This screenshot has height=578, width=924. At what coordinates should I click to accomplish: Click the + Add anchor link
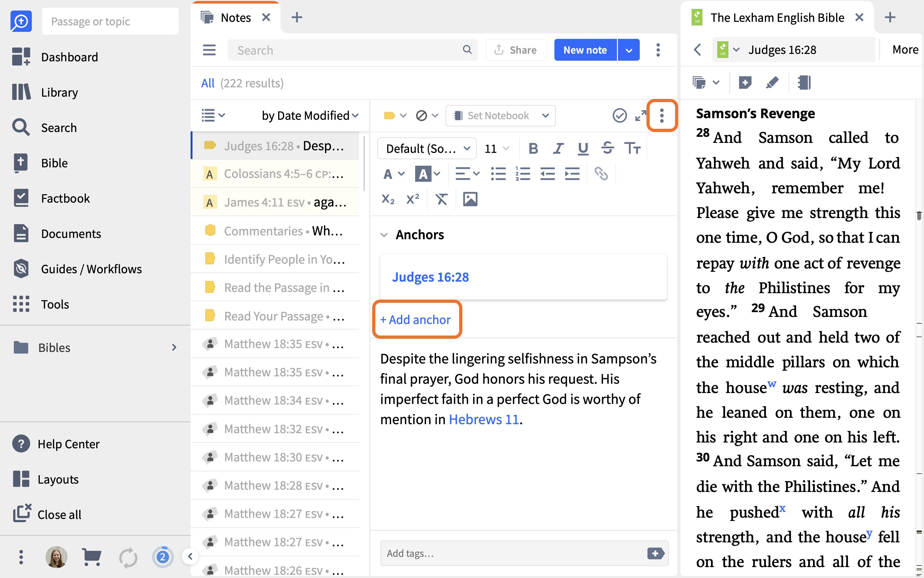tap(415, 320)
